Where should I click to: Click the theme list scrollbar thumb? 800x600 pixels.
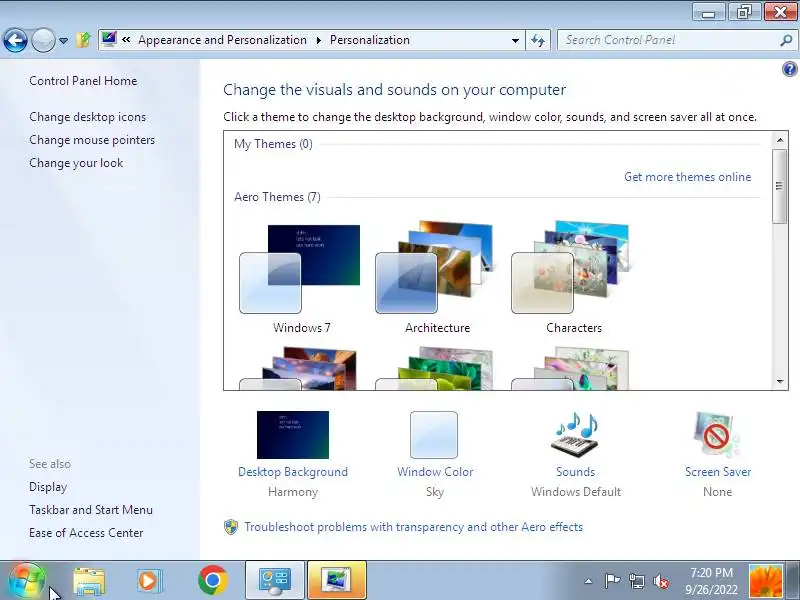click(x=780, y=186)
